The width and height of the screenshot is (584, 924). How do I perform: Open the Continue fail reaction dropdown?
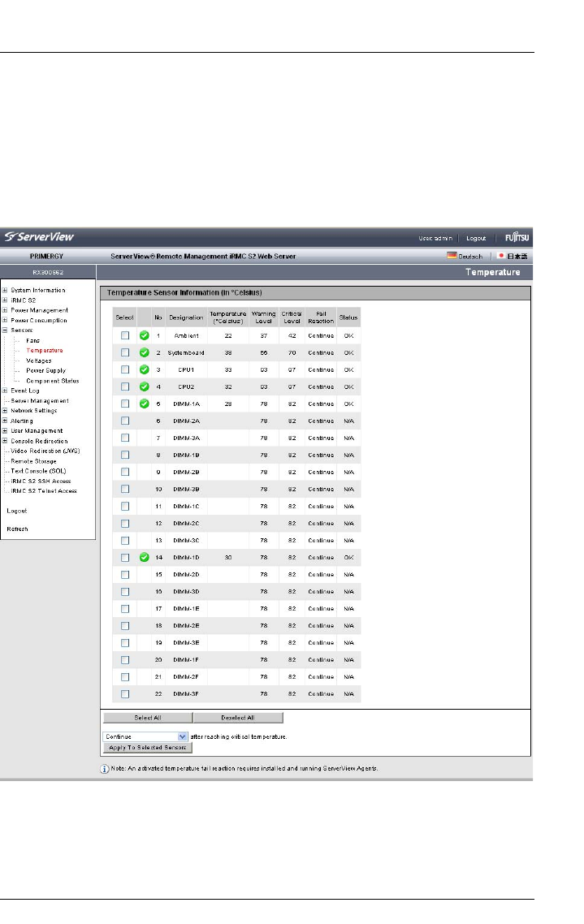(x=145, y=736)
